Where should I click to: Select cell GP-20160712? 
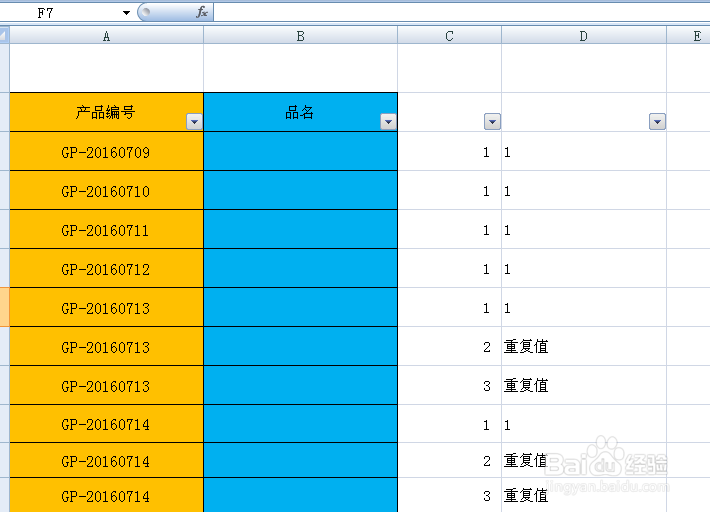click(106, 268)
